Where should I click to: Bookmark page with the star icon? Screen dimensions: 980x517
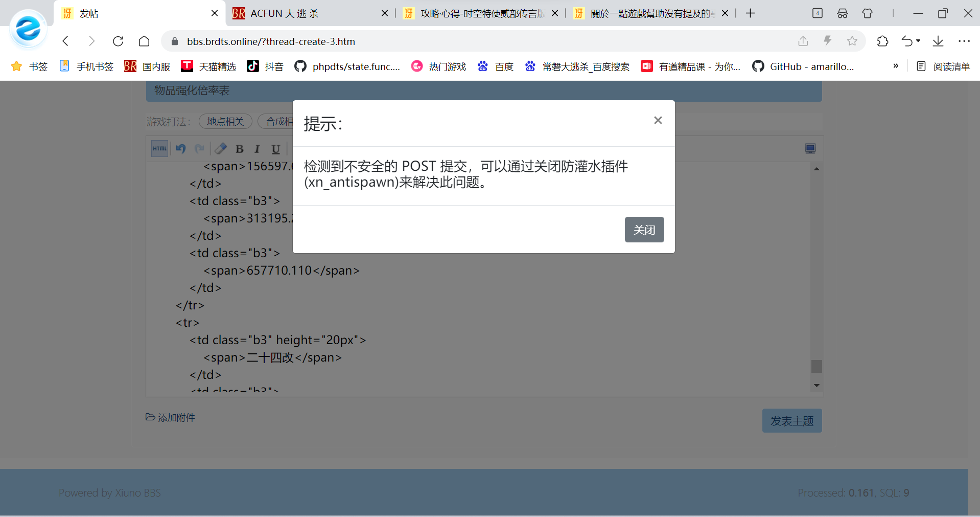click(852, 41)
